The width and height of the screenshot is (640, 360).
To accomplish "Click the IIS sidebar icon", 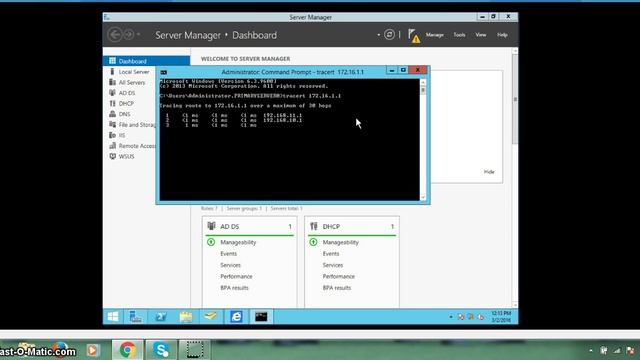I will [x=112, y=136].
